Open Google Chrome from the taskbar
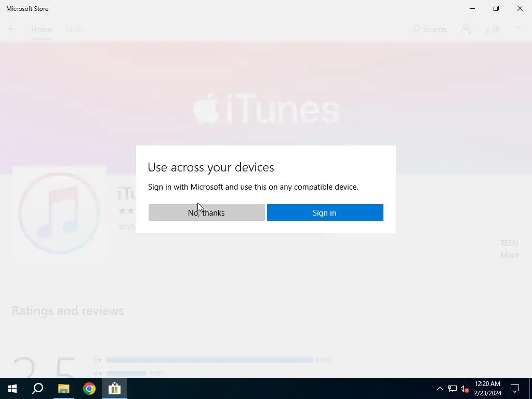This screenshot has height=399, width=532. pyautogui.click(x=89, y=389)
